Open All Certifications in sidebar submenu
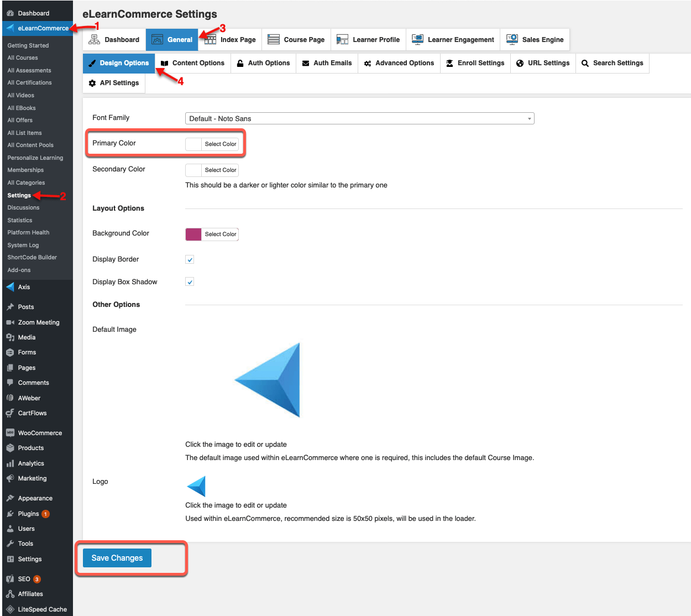691x616 pixels. [29, 82]
